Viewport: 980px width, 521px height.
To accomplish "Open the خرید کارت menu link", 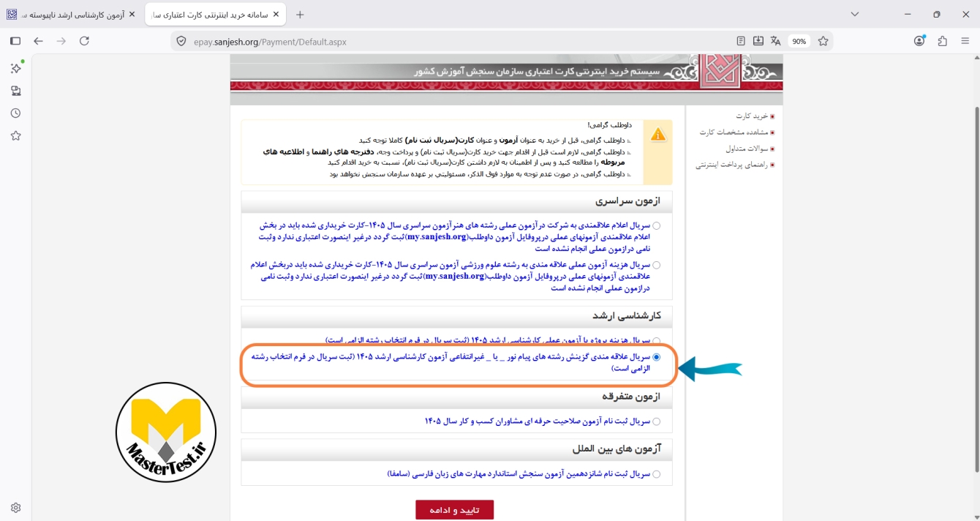I will pos(750,116).
